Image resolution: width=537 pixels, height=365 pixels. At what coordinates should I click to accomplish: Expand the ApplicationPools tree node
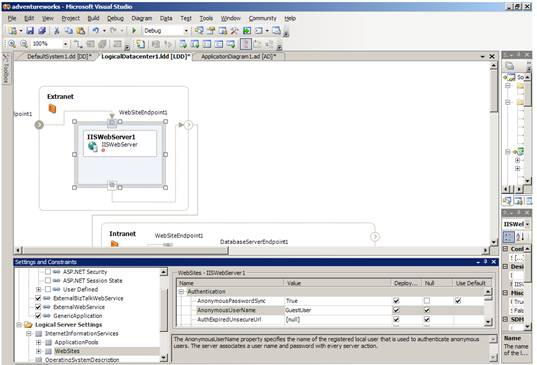pos(38,342)
